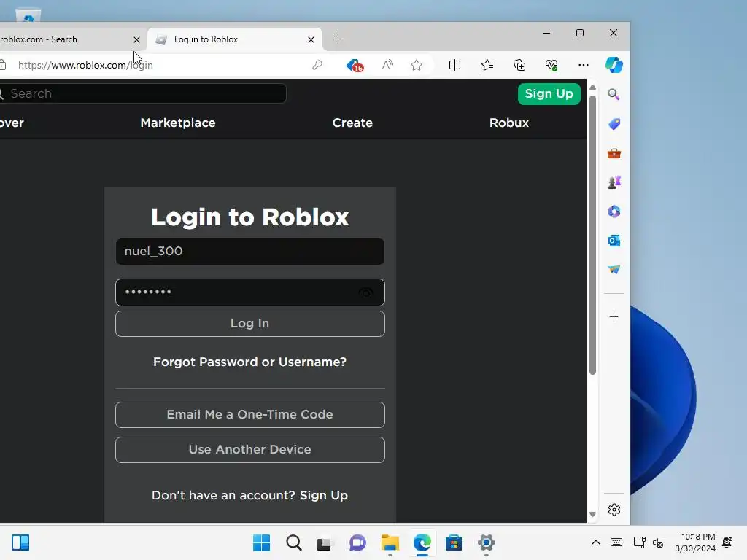Open split screen view icon
The height and width of the screenshot is (560, 747).
455,65
